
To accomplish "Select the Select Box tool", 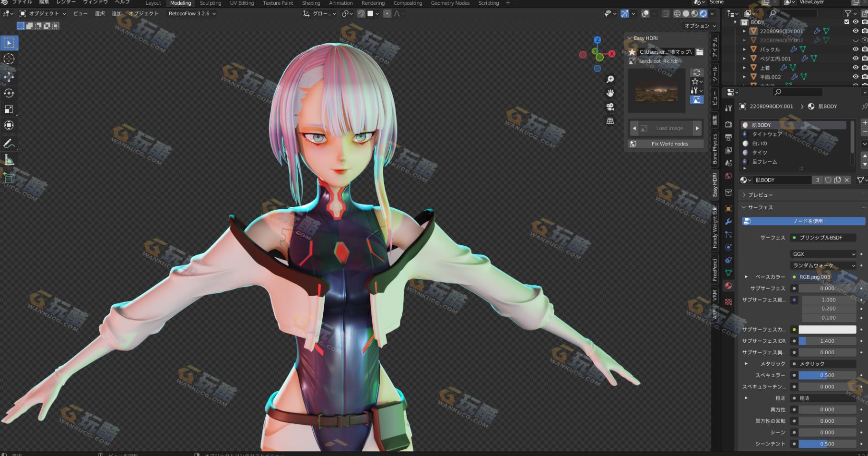I will 9,43.
